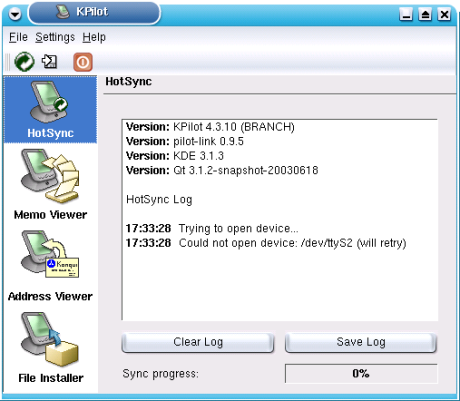Click the orange quit power icon
Screen dimensions: 460x401
pyautogui.click(x=83, y=62)
